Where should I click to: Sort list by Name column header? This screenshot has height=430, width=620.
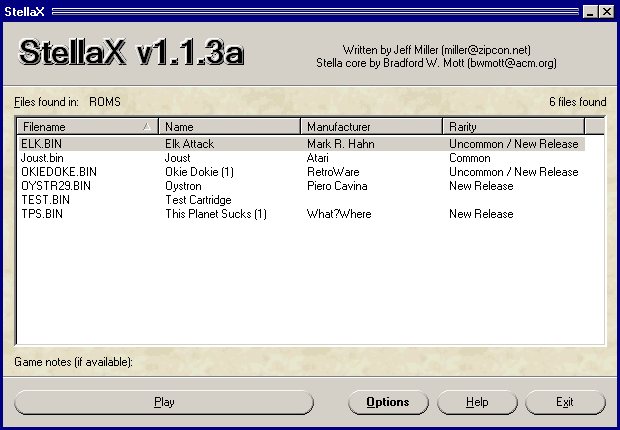pyautogui.click(x=229, y=127)
